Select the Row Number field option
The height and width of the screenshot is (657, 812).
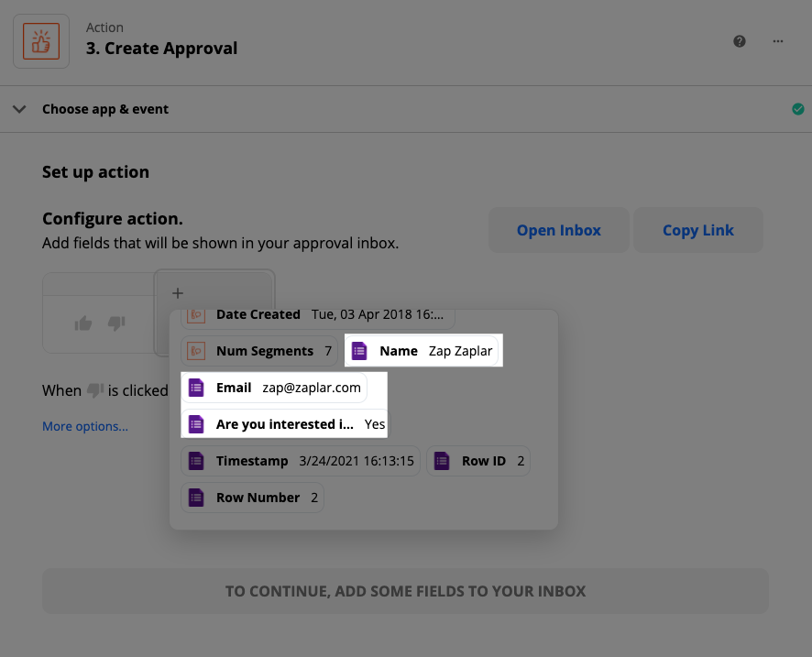pos(252,498)
